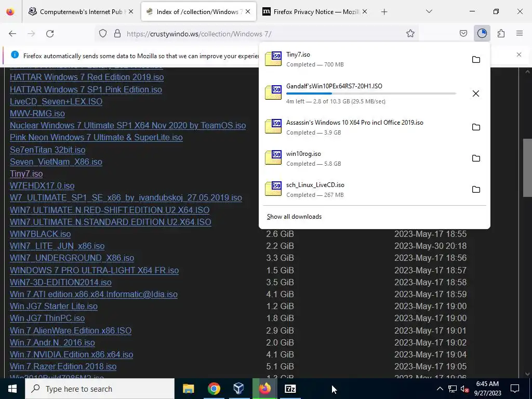532x399 pixels.
Task: Close the Firefox Privacy Notice tab
Action: coord(364,12)
